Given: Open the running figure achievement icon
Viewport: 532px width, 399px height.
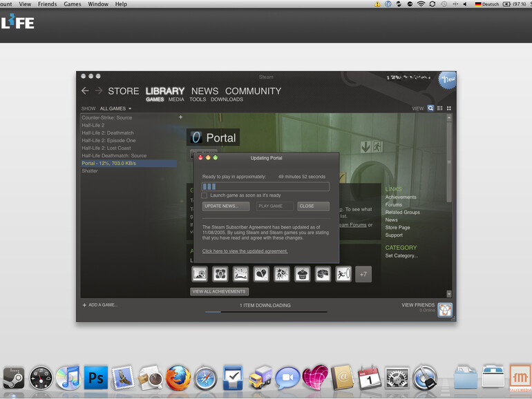Looking at the screenshot, I should [343, 274].
